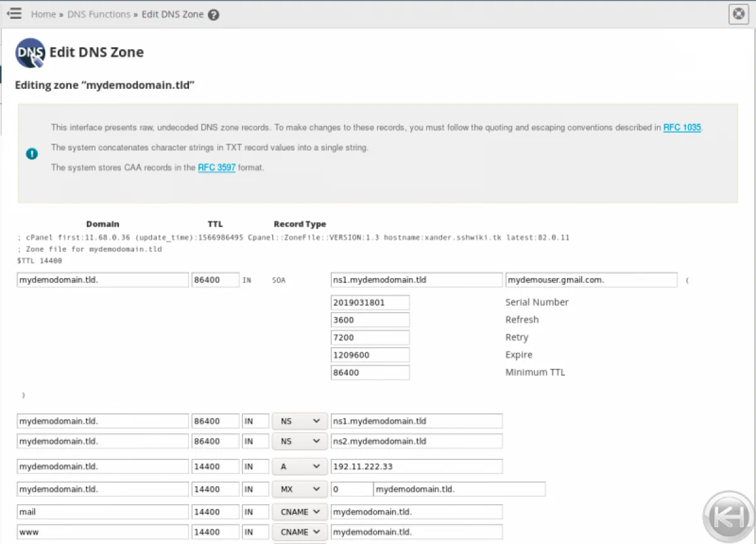Click the DNS zone logo icon

pyautogui.click(x=30, y=53)
